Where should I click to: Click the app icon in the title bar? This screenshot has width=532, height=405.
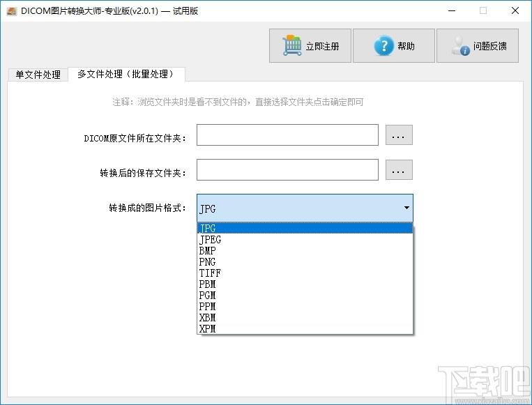coord(12,11)
